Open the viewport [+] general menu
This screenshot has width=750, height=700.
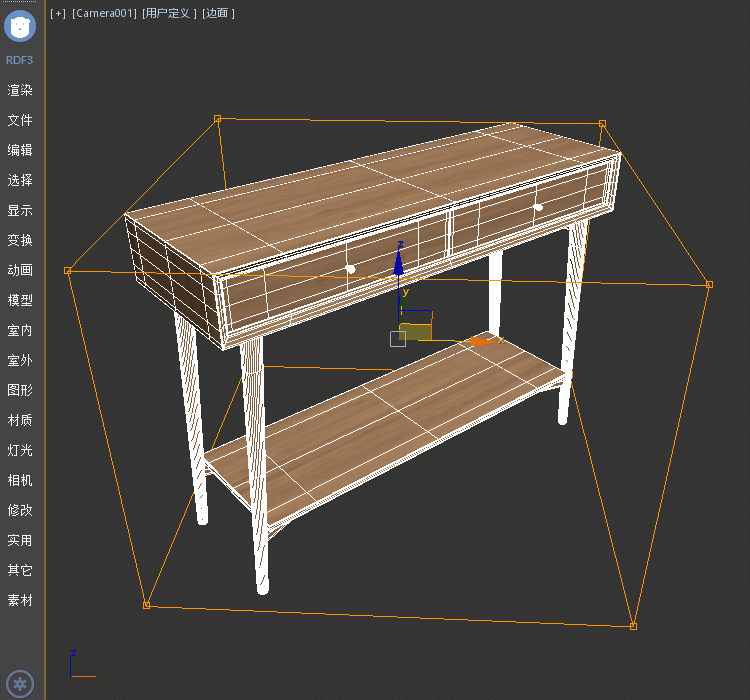(58, 14)
